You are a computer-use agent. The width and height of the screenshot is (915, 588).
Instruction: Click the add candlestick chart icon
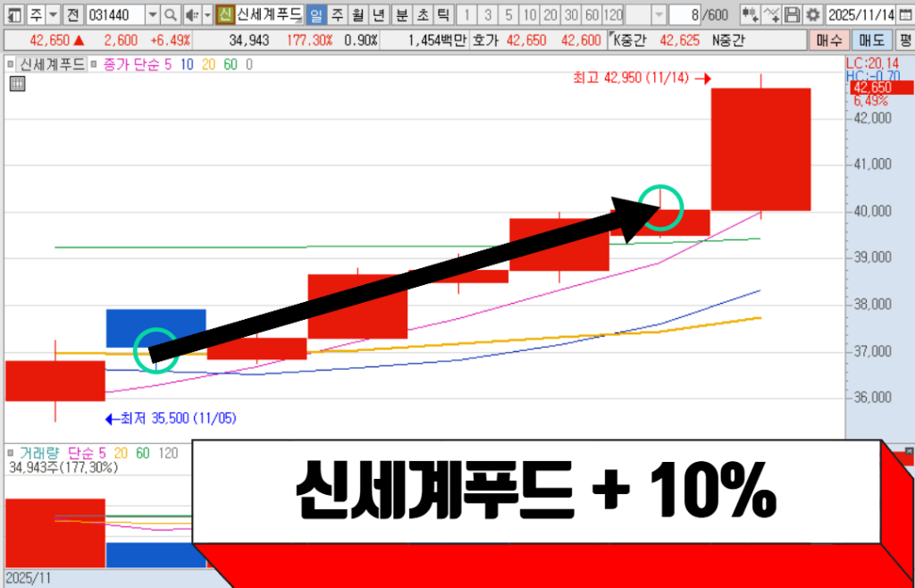point(751,15)
